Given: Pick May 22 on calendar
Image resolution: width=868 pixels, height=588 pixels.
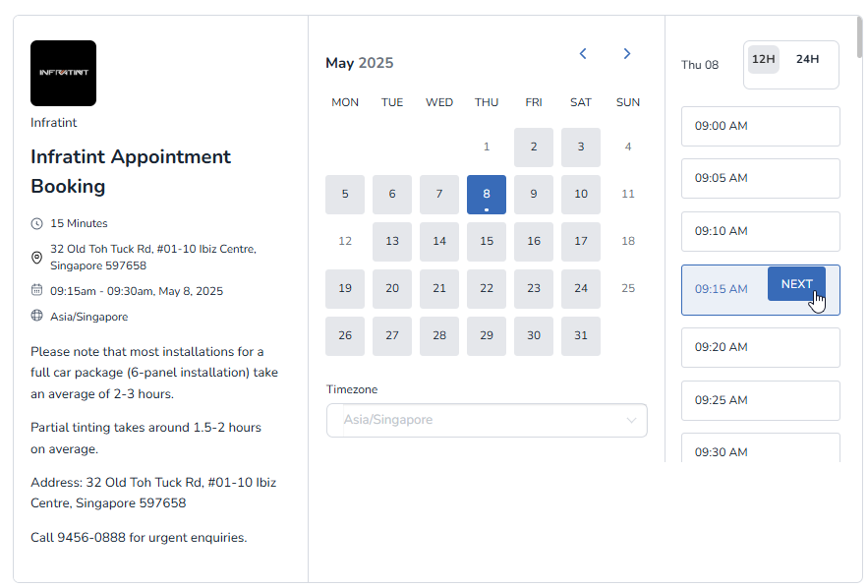Looking at the screenshot, I should (486, 288).
